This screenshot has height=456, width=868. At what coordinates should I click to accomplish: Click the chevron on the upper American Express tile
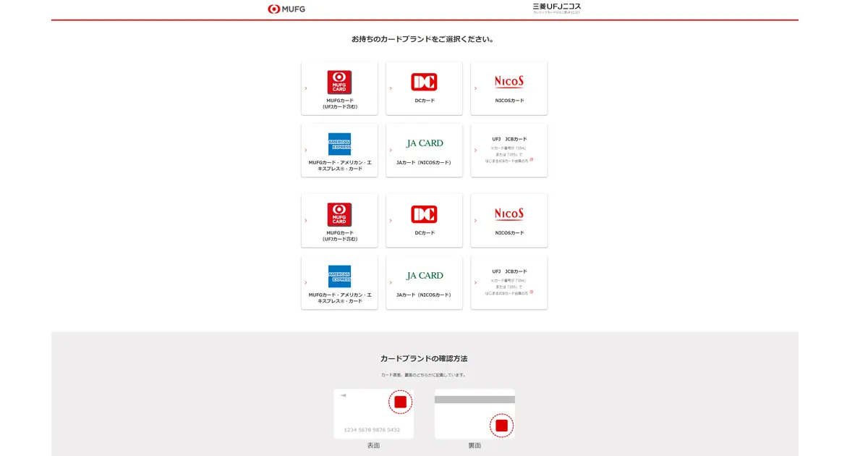(x=306, y=151)
